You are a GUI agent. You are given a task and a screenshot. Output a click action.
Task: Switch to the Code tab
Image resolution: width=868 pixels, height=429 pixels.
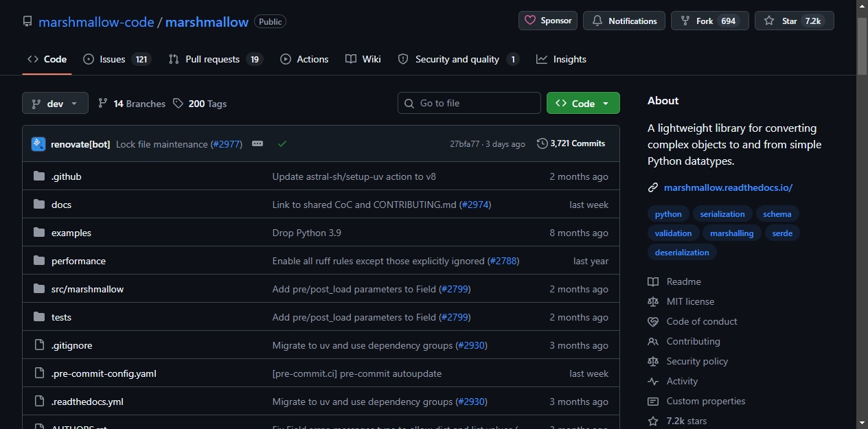point(47,59)
